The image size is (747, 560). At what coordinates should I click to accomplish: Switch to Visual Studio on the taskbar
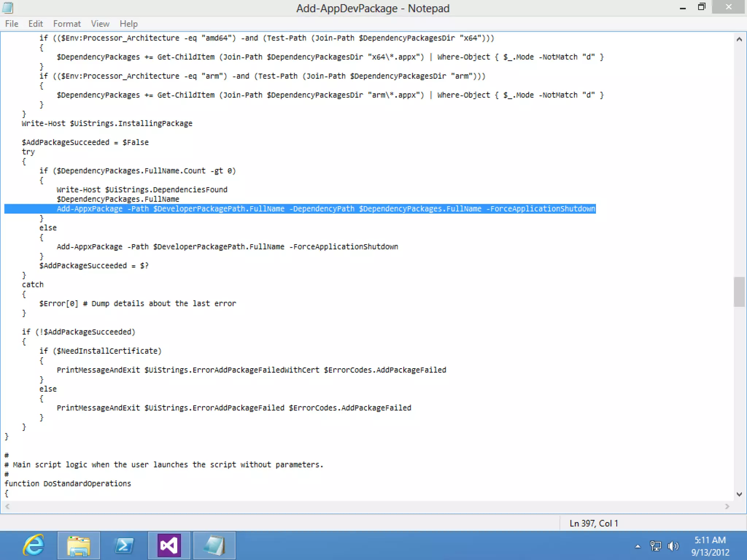click(169, 545)
